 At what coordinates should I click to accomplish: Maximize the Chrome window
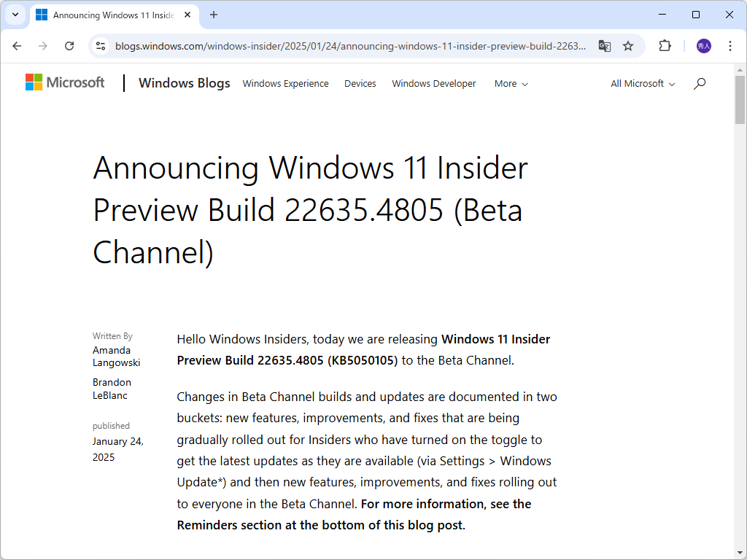click(695, 15)
